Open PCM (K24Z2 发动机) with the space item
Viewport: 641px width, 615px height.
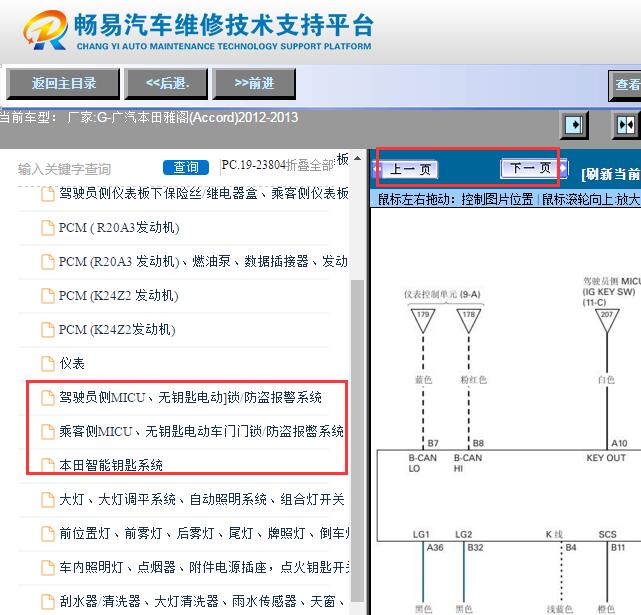click(x=119, y=295)
